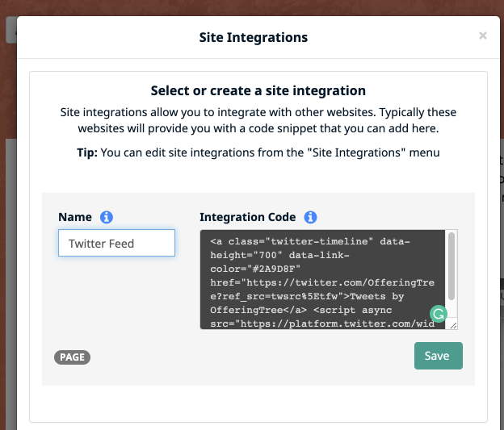Click the Integration Code scrollbar thumb
The image size is (504, 430).
click(x=451, y=266)
